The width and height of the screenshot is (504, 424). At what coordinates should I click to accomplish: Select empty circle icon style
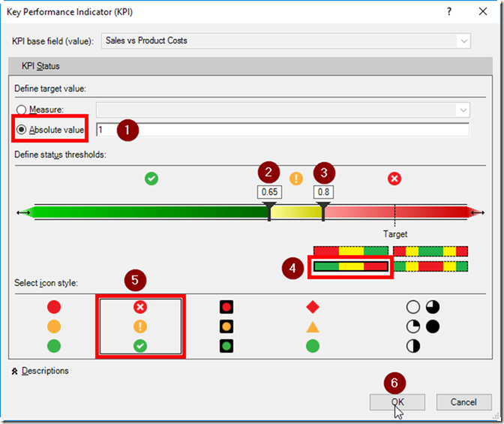click(x=413, y=307)
